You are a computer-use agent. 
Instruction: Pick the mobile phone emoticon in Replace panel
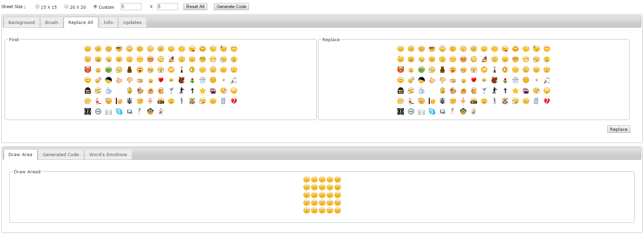tap(536, 101)
